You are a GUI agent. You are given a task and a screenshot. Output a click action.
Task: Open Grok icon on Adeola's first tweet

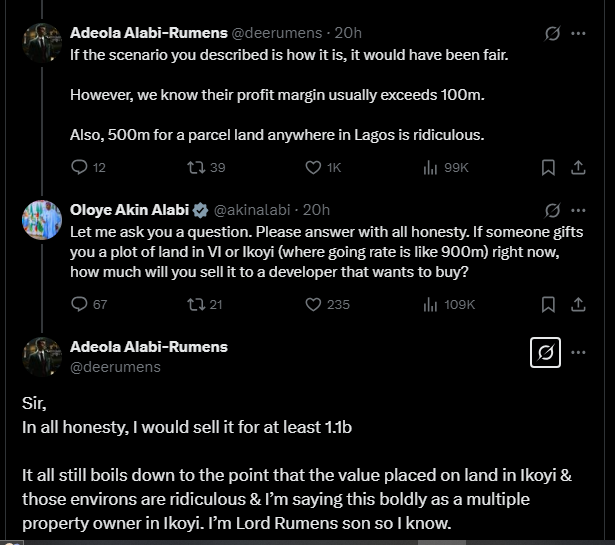551,33
